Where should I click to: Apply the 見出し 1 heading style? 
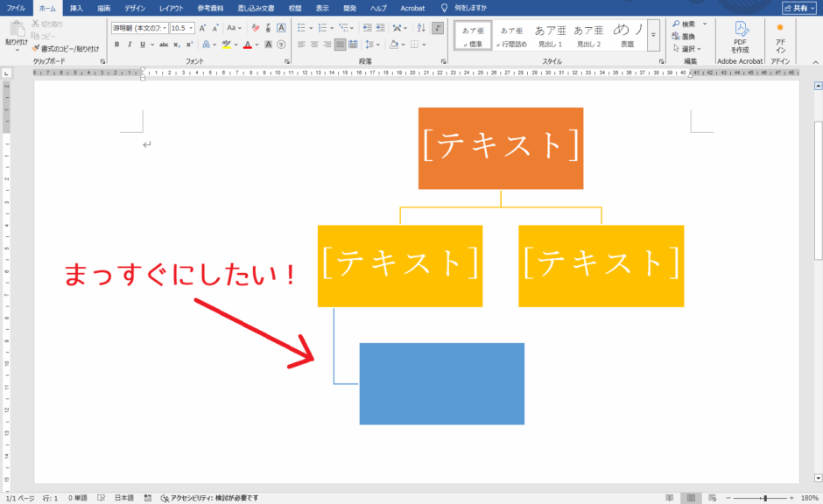(x=552, y=35)
